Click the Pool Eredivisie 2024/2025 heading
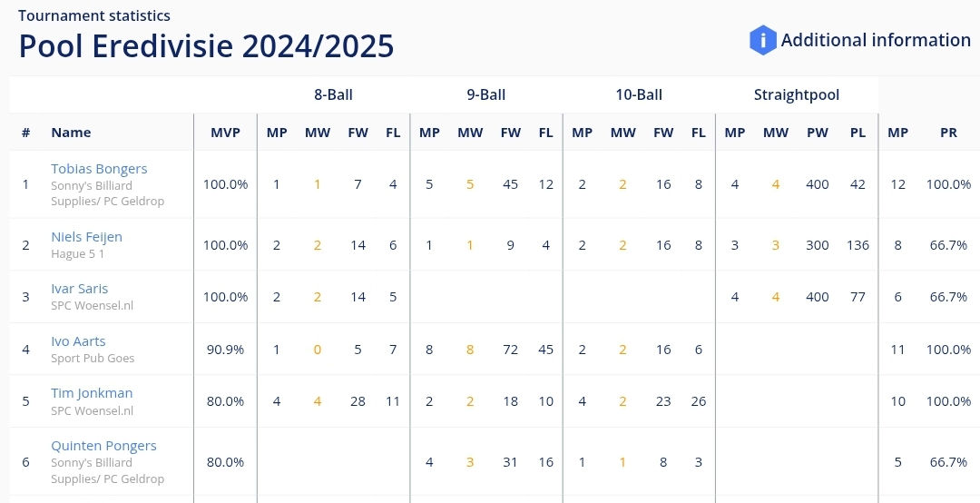Screen dimensions: 980x503 coord(206,45)
